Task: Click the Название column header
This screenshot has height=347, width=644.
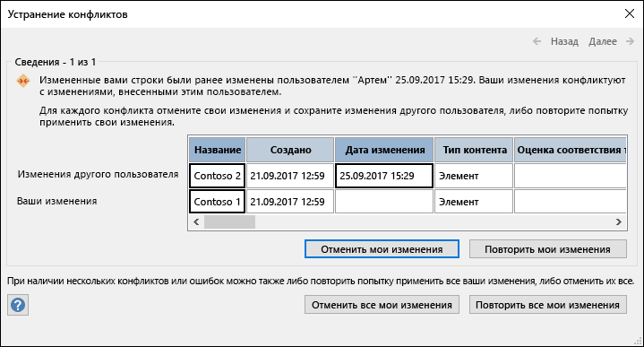Action: tap(218, 150)
